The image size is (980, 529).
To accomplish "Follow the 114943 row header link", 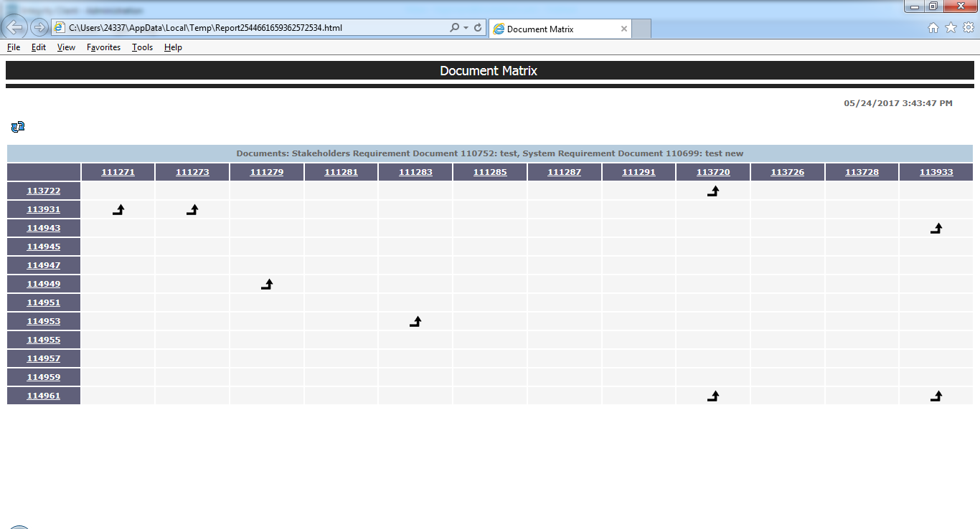I will [43, 227].
